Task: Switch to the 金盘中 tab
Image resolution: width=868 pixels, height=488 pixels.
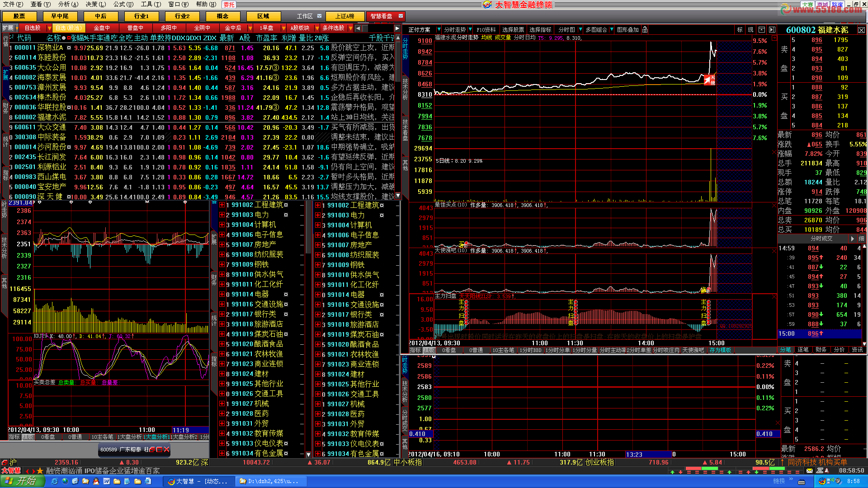Action: click(101, 28)
